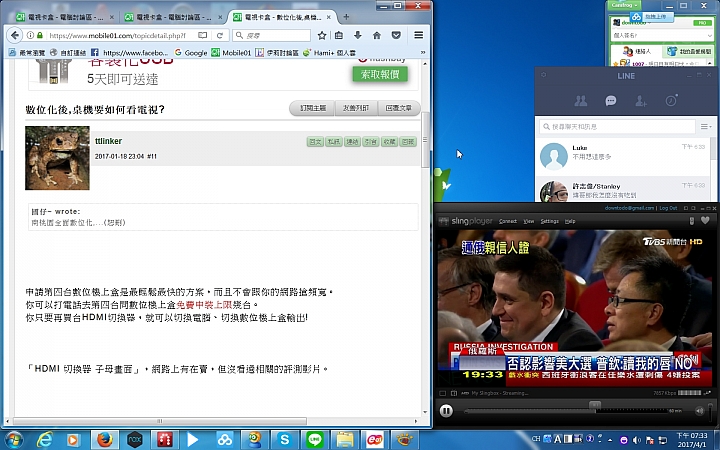The width and height of the screenshot is (720, 450).
Task: Click the 回覆文章 button
Action: pos(399,108)
